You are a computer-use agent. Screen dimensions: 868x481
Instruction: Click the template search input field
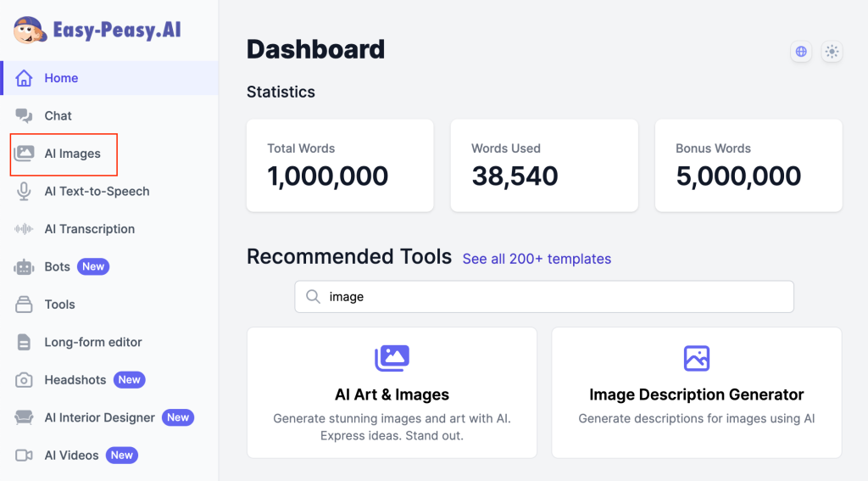pyautogui.click(x=551, y=297)
